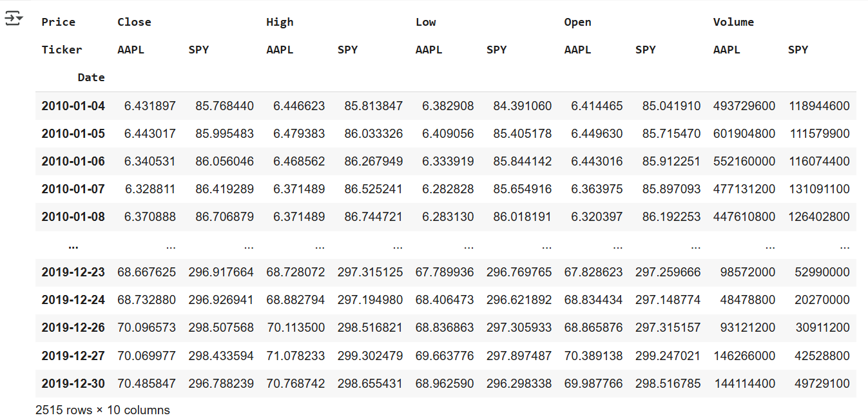
Task: Click the volume value 116074400
Action: click(x=819, y=162)
